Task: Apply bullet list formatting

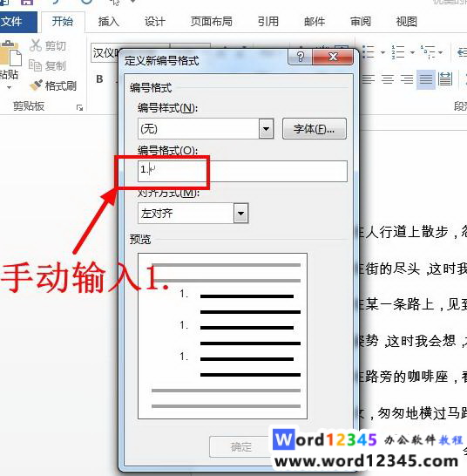Action: (369, 52)
